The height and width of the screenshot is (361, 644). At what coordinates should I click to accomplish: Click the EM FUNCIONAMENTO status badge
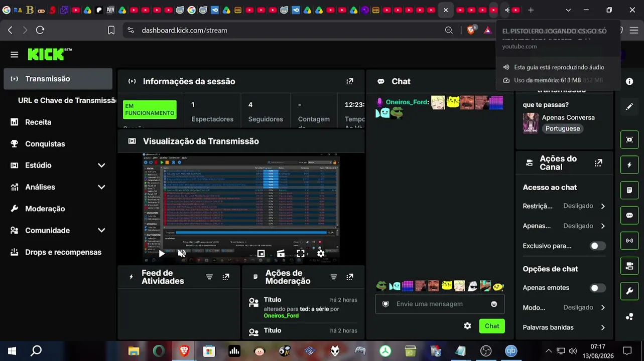coord(150,109)
